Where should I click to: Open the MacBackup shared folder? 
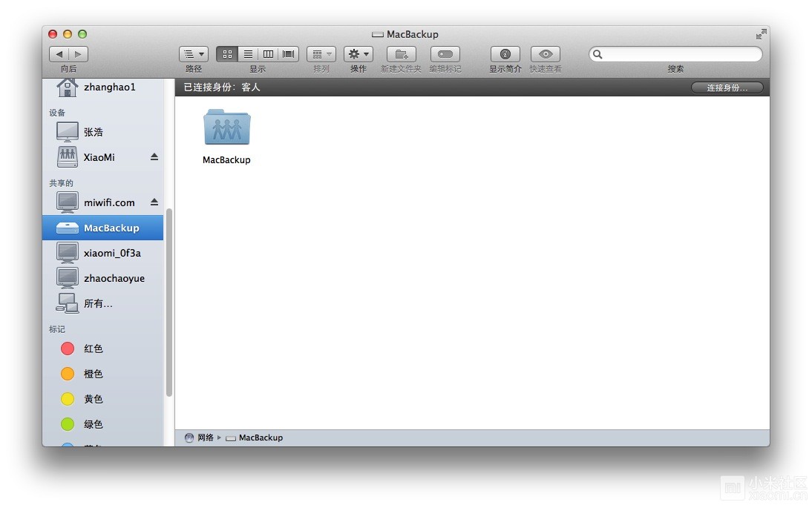[x=226, y=128]
